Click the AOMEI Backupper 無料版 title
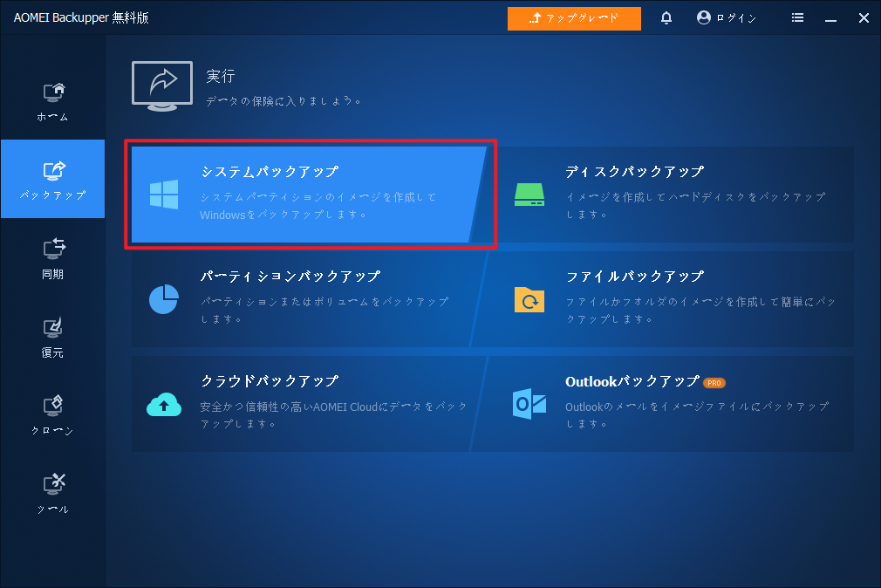 pos(81,18)
